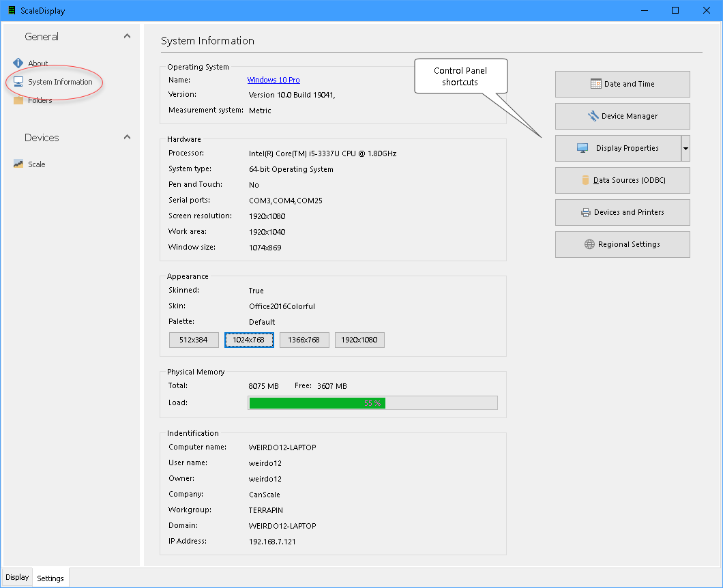Open Data Sources (ODBC) shortcut
The width and height of the screenshot is (723, 588).
[622, 180]
